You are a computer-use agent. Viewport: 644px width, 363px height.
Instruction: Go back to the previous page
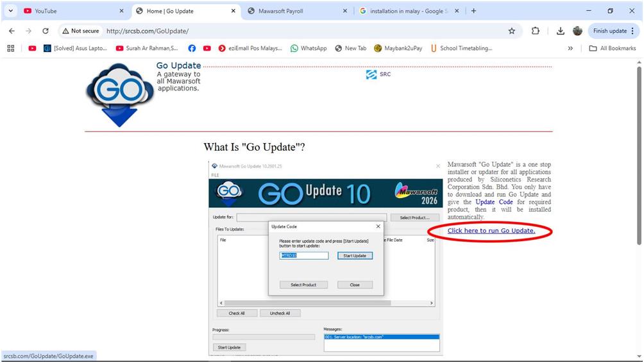pos(12,31)
